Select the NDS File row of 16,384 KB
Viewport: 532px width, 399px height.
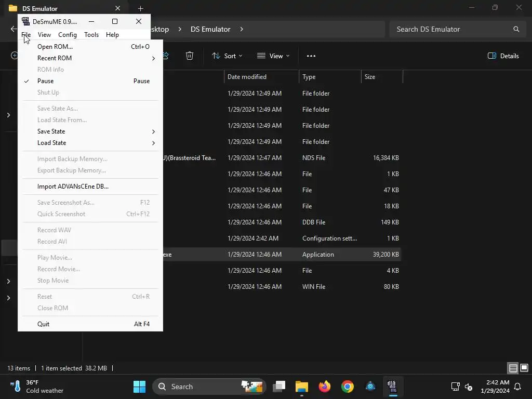pyautogui.click(x=282, y=158)
